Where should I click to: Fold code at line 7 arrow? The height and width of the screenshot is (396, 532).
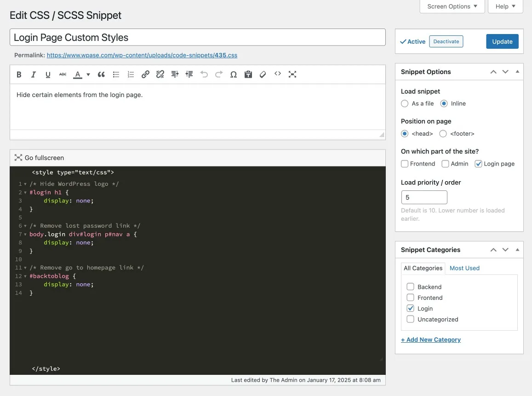point(25,235)
